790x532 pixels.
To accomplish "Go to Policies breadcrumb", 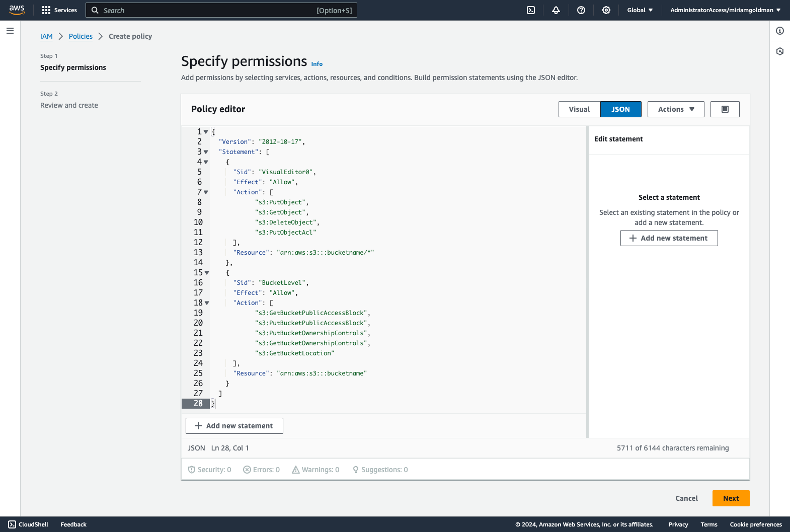I will pyautogui.click(x=81, y=36).
